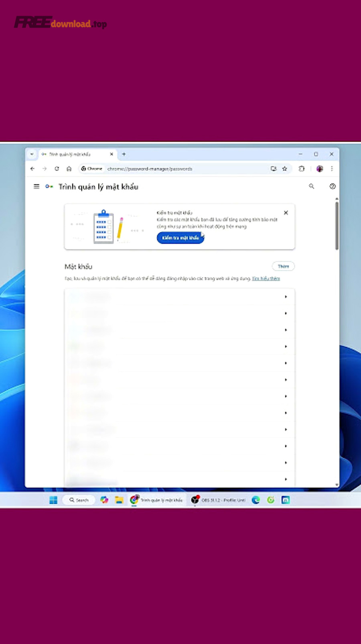This screenshot has height=644, width=361.
Task: Click the search passwords magnifier icon
Action: 311,186
